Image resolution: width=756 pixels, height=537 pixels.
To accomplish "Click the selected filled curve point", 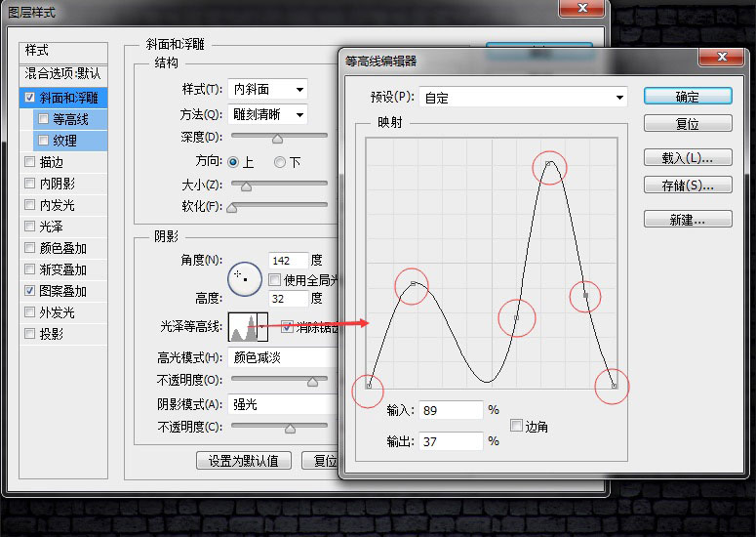I will pos(586,295).
